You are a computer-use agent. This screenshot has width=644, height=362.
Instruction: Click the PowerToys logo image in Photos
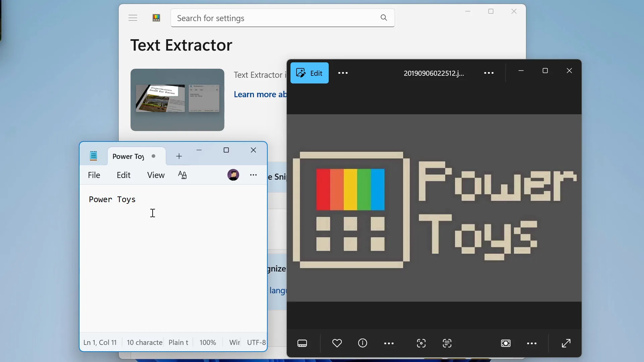point(434,208)
